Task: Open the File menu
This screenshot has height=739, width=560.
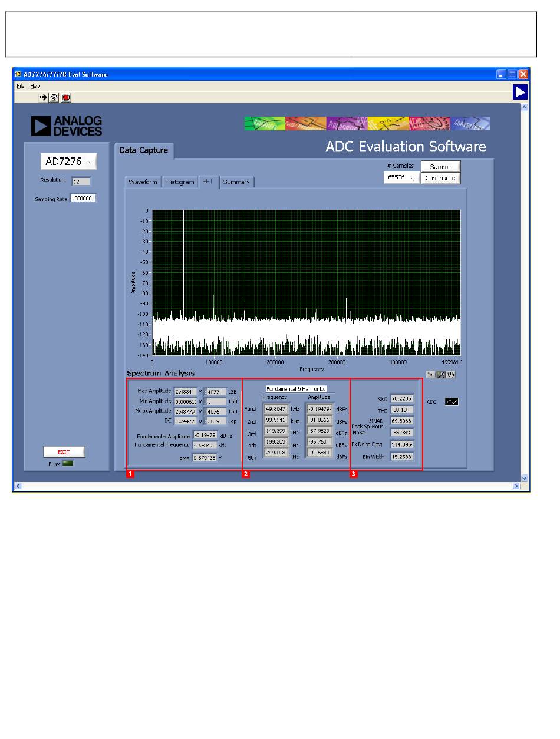Action: click(x=21, y=86)
